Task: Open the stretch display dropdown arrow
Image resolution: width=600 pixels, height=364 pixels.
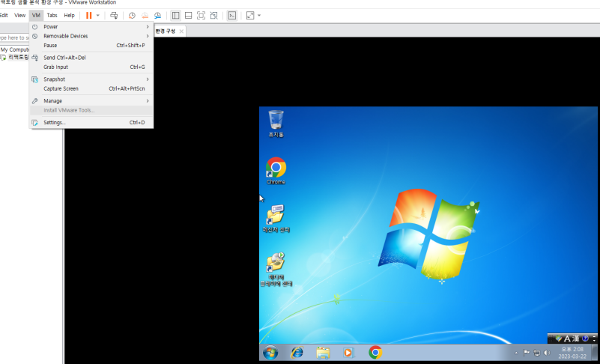Action: 259,15
